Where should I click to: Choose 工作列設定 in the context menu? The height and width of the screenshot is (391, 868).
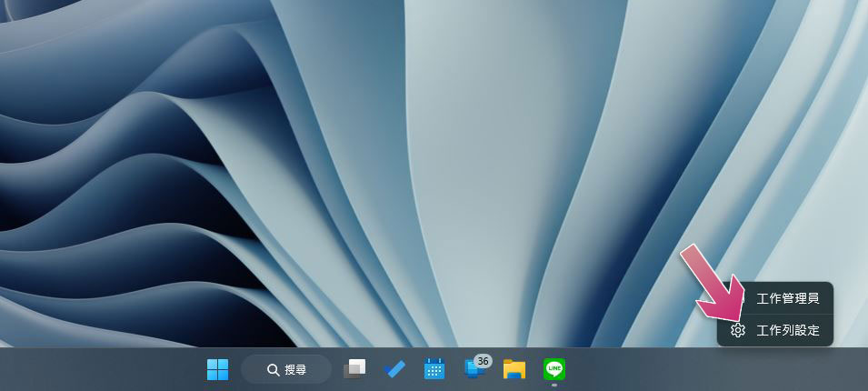(x=787, y=330)
